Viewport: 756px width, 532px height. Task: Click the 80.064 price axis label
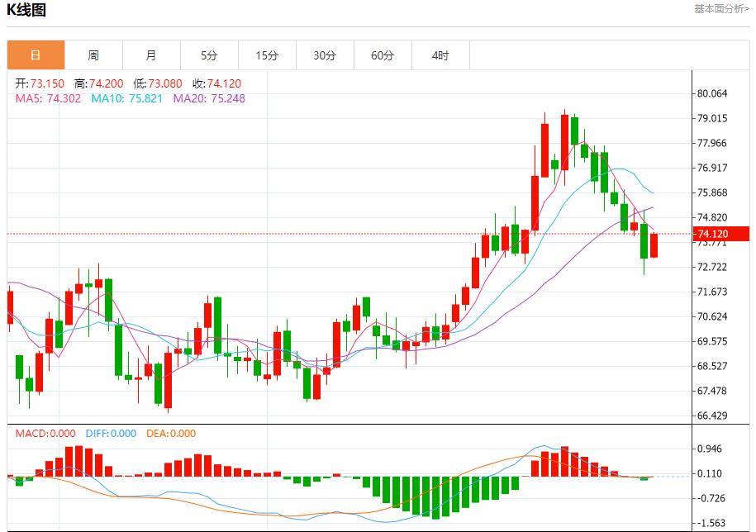coord(712,93)
